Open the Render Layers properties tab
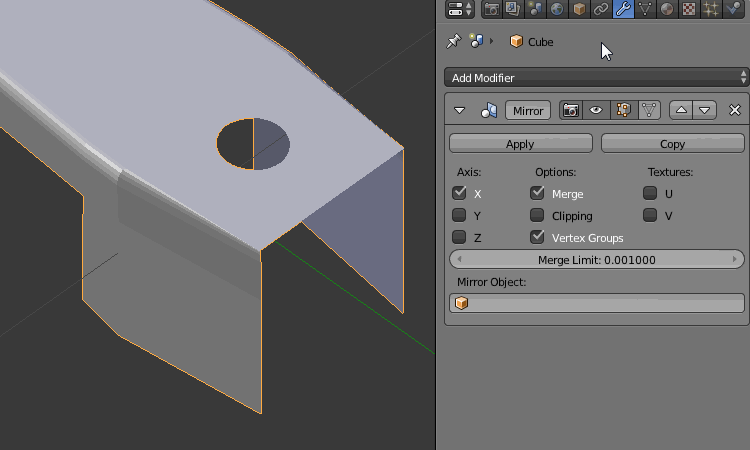The width and height of the screenshot is (750, 450). click(513, 9)
